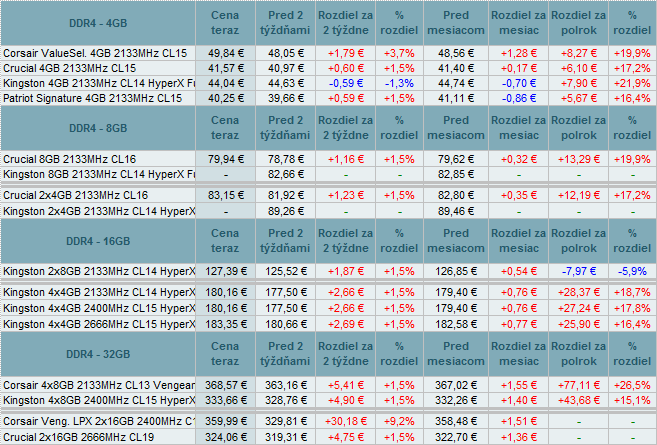Image resolution: width=657 pixels, height=445 pixels.
Task: Select "Crucial 2x16GB 2666MHz CL19" row name
Action: (x=78, y=437)
